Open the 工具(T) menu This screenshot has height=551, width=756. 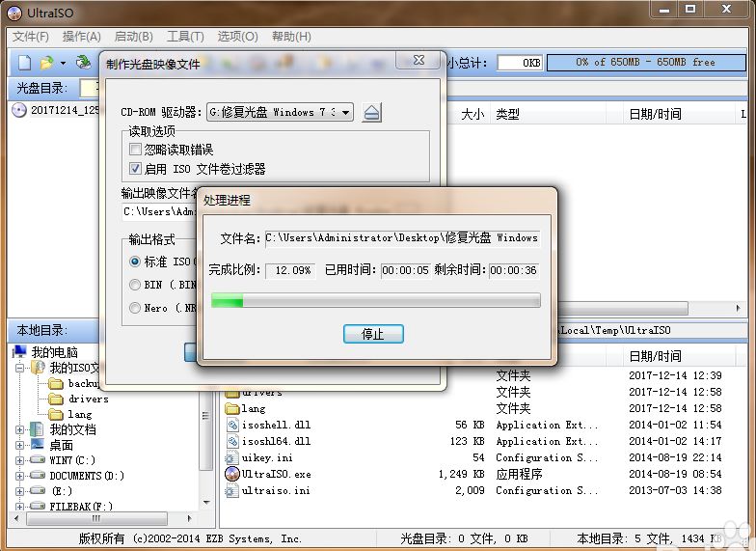185,37
